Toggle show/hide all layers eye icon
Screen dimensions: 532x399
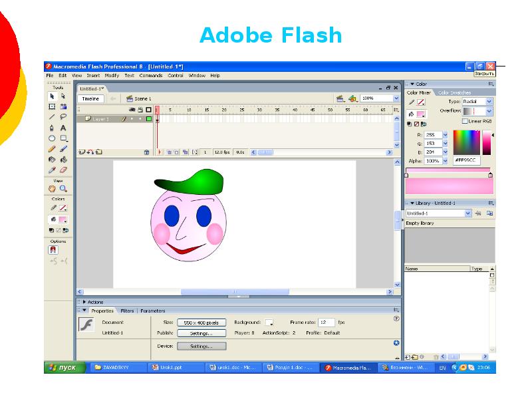132,109
